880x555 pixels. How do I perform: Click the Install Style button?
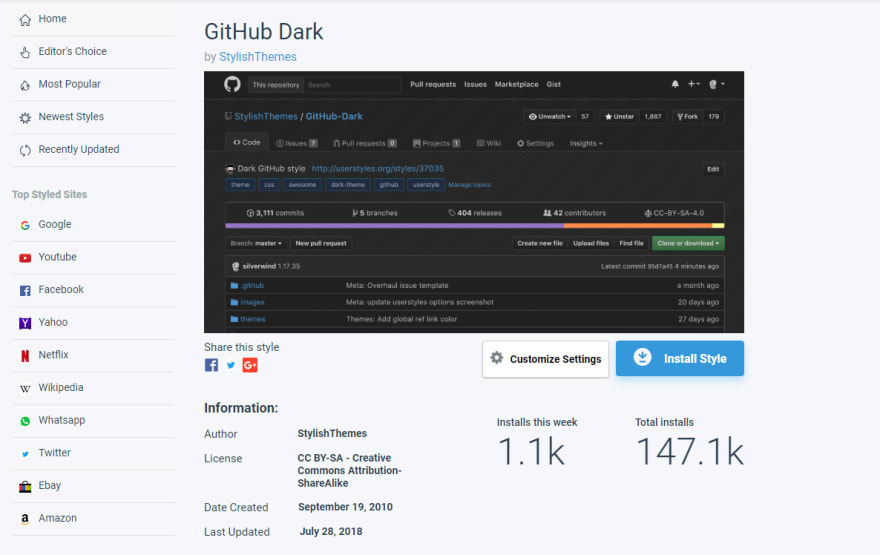coord(680,358)
